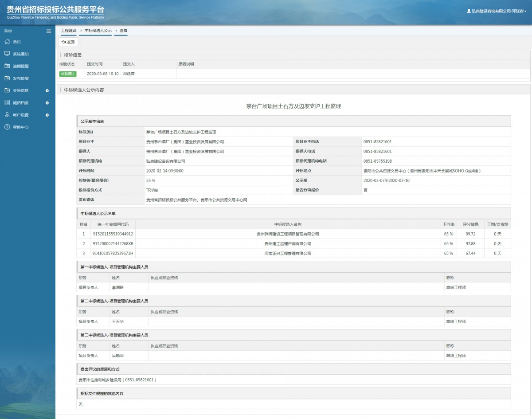
Task: Click the control price value 55 %
Action: point(151,180)
